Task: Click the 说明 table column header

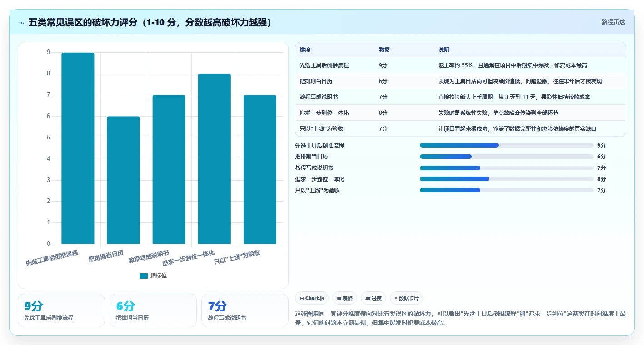Action: [444, 50]
